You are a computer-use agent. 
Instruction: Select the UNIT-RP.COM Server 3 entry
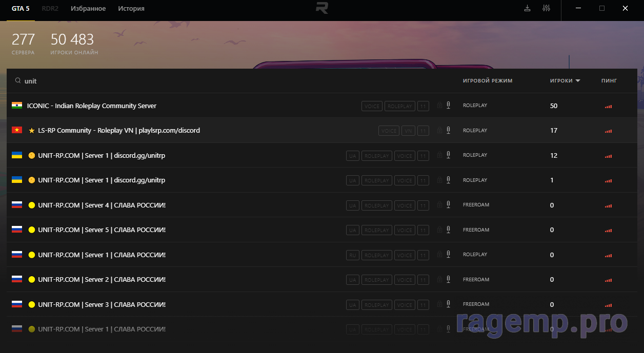(x=102, y=304)
